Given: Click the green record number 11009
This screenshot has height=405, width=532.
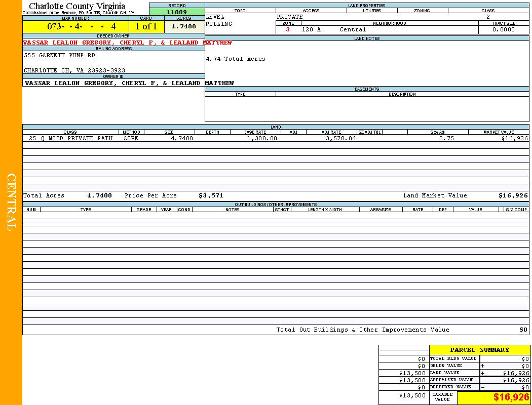Looking at the screenshot, I should [176, 12].
